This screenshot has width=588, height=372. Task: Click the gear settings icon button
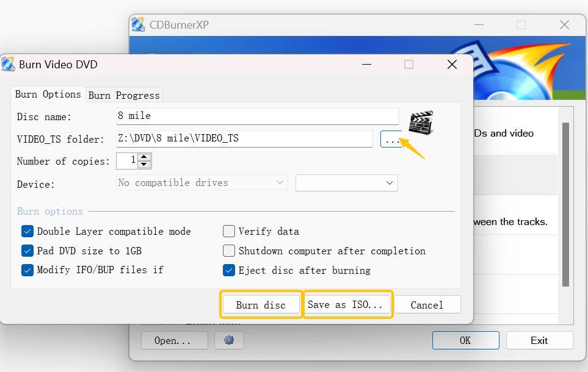(x=229, y=340)
